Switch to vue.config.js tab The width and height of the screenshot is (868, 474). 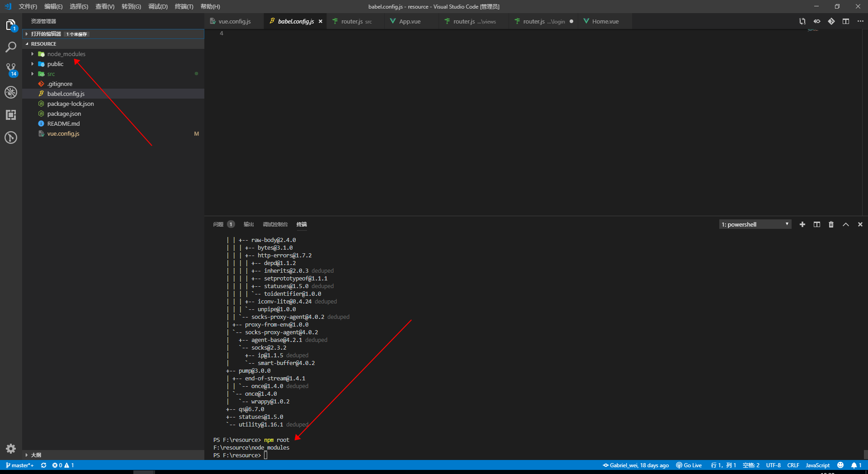point(234,21)
